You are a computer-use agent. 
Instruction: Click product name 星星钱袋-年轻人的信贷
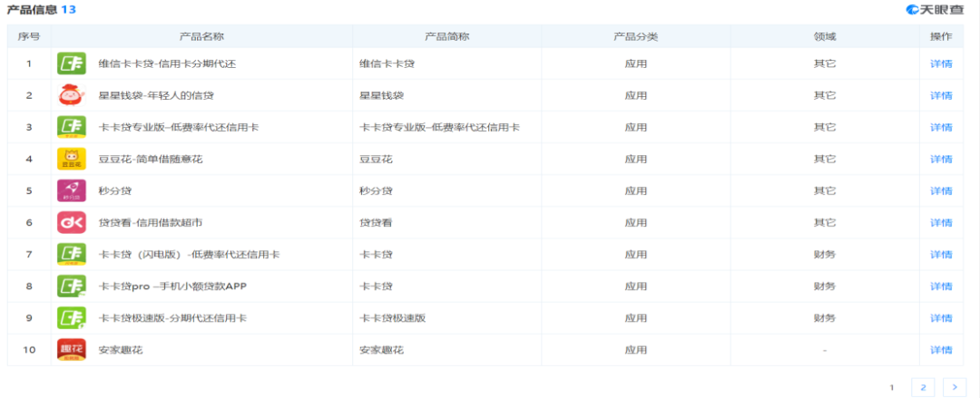click(x=156, y=95)
